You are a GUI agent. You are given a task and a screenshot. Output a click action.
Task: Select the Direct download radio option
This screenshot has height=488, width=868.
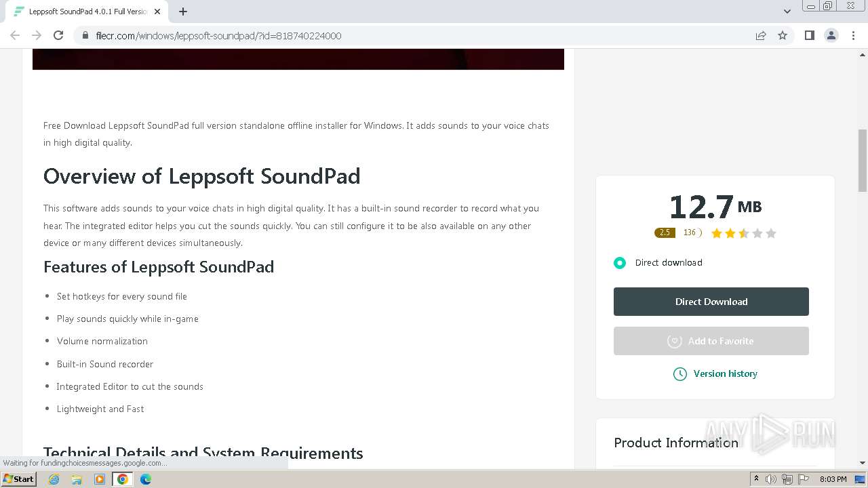(x=620, y=263)
